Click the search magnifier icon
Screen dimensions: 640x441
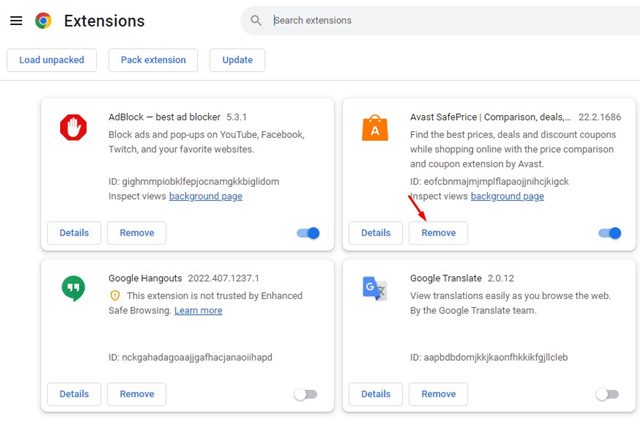click(256, 20)
